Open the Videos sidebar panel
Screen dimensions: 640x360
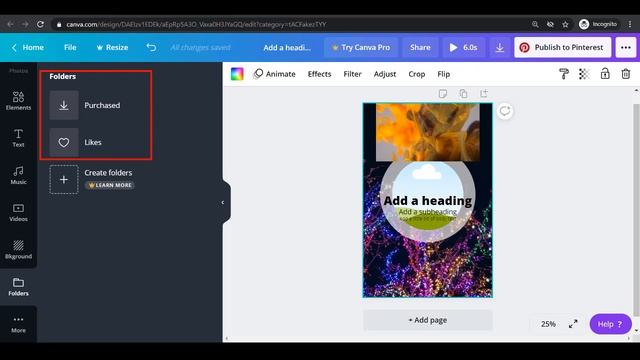(18, 212)
